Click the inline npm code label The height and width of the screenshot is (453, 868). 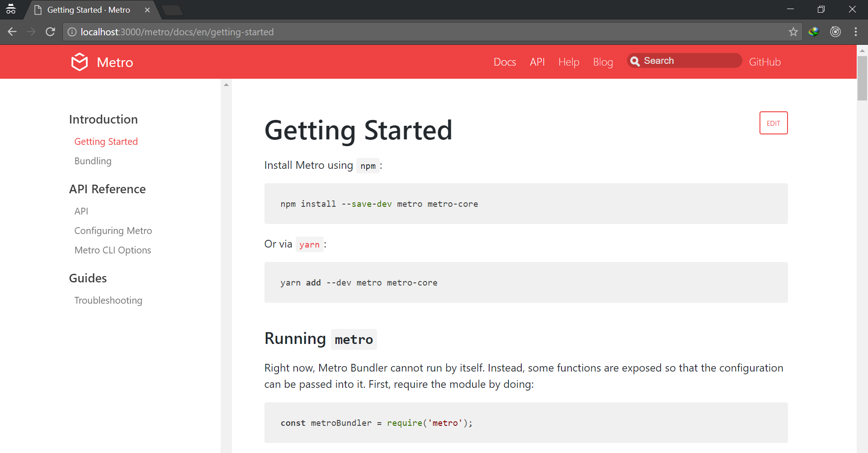click(368, 166)
